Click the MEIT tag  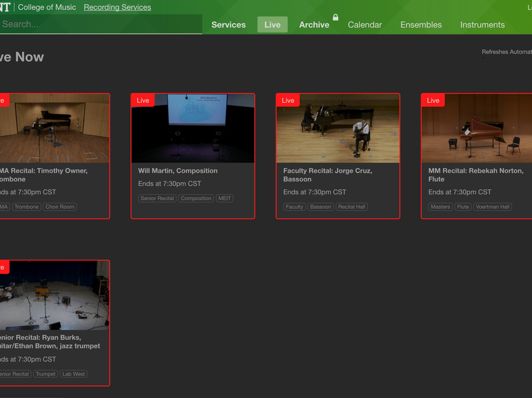[224, 198]
